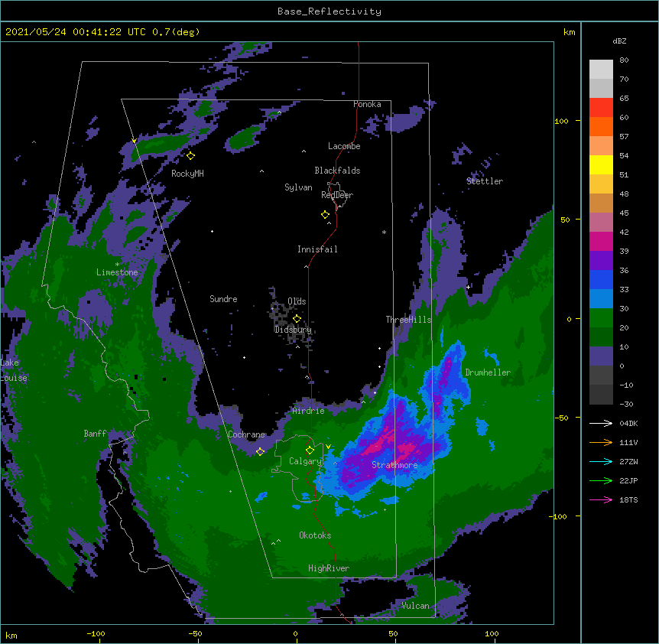Screen dimensions: 659x644
Task: Click the orange 111V arrow legend icon
Action: point(601,442)
